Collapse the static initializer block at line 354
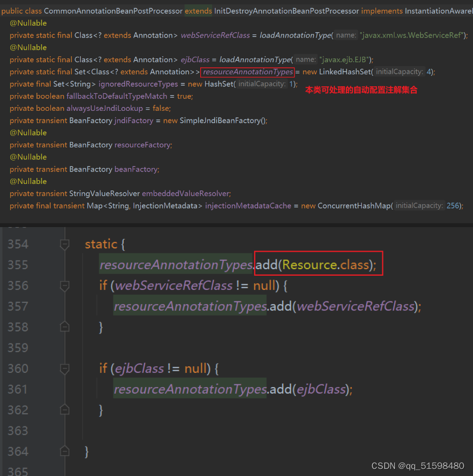This screenshot has width=473, height=476. tap(64, 244)
